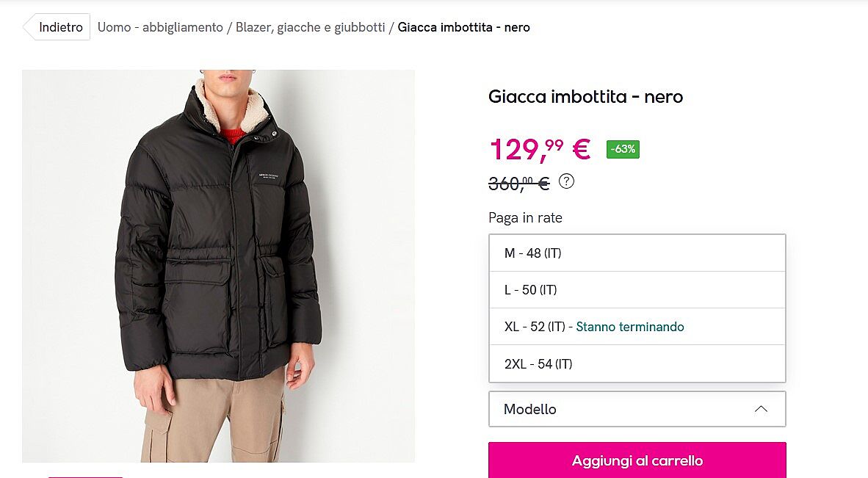
Task: Select size 2XL - 54 (IT)
Action: pos(637,363)
